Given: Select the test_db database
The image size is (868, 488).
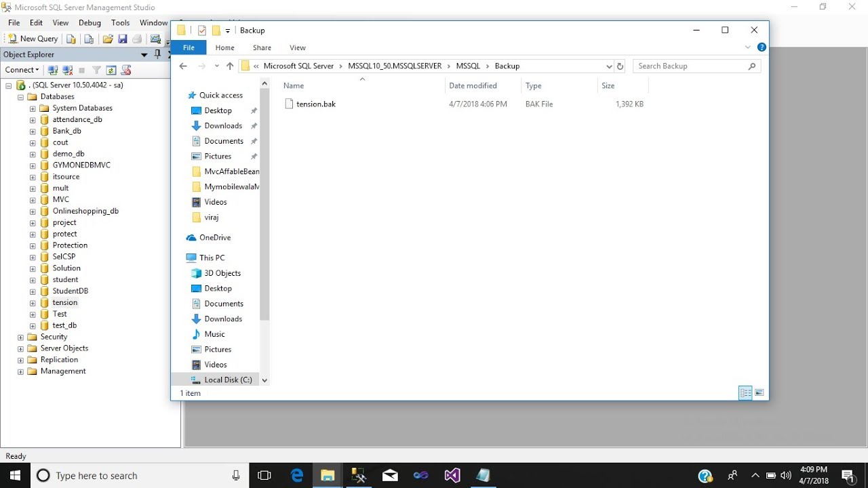Looking at the screenshot, I should 64,325.
